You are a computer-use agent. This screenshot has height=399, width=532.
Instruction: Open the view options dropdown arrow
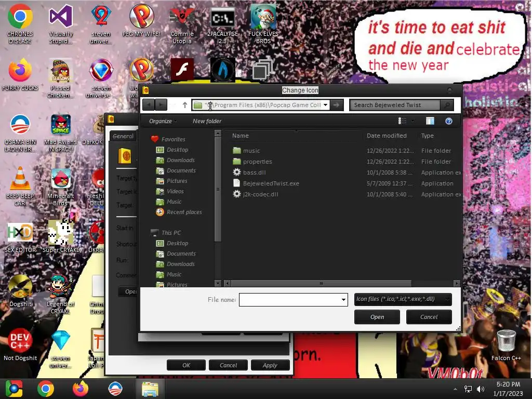pyautogui.click(x=413, y=121)
